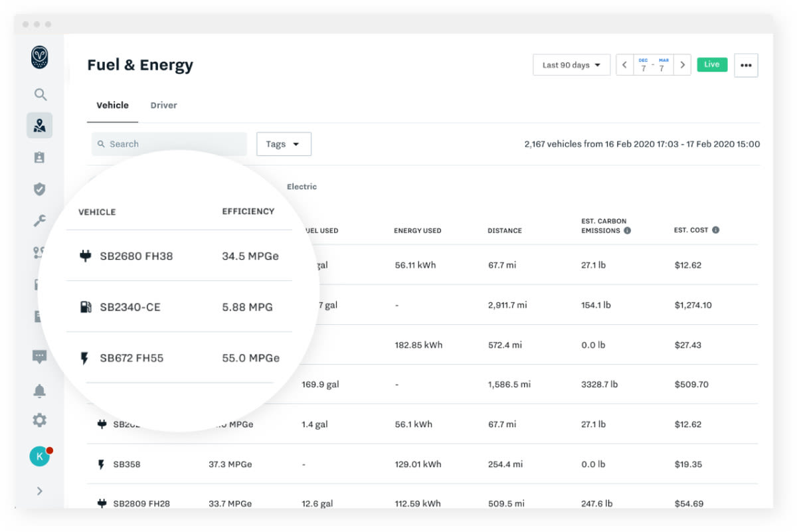797x532 pixels.
Task: Click the fuel pump icon beside SB2340-CE
Action: 85,307
